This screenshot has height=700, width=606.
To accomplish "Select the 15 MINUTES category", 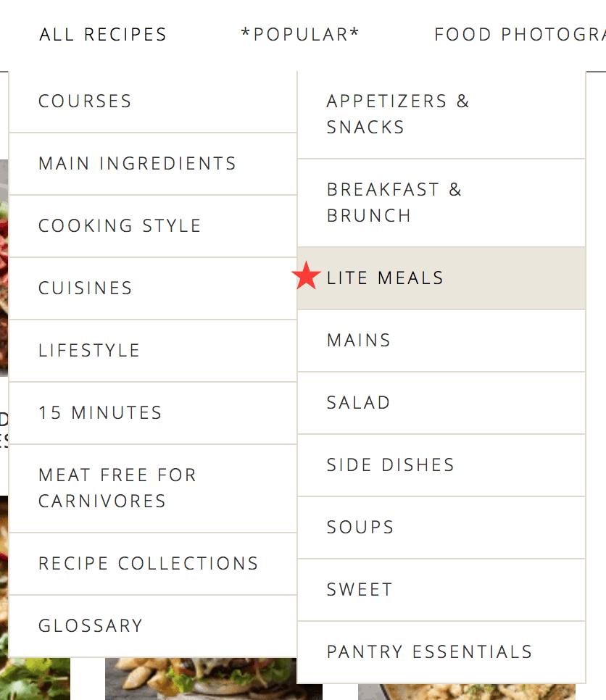I will (x=99, y=413).
